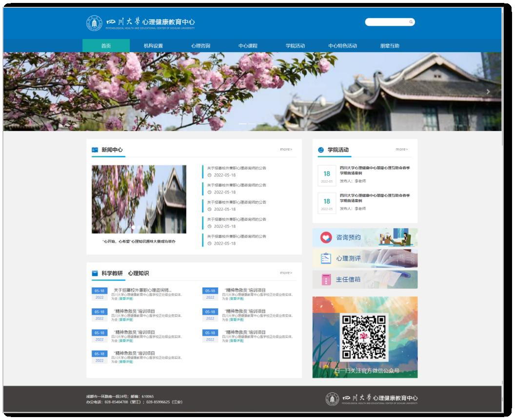This screenshot has height=420, width=515.
Task: Focus the header search input field
Action: point(387,22)
